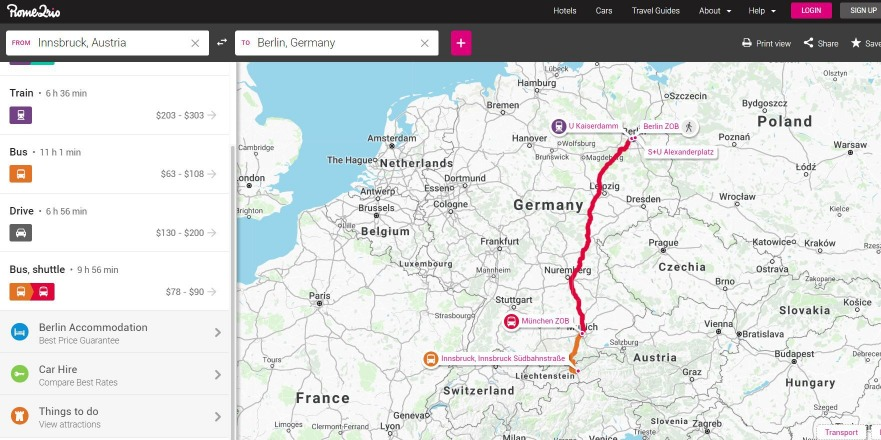
Task: Open Travel Guides in top navigation
Action: pyautogui.click(x=656, y=11)
